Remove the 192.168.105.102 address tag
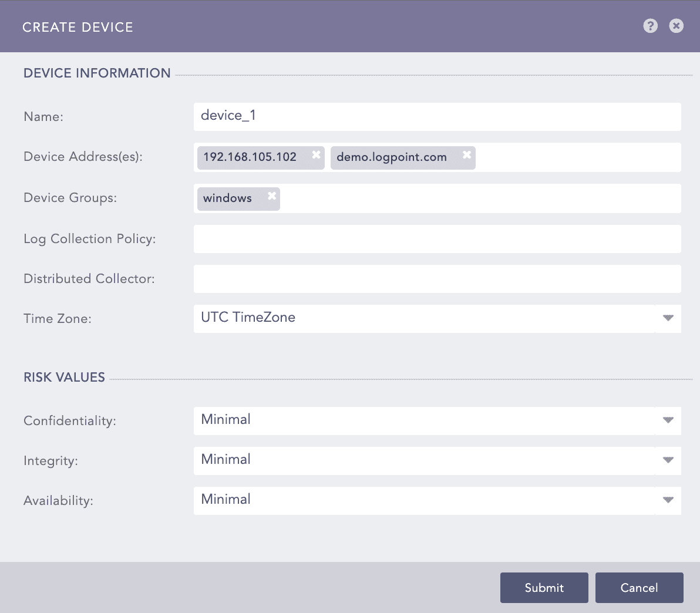The height and width of the screenshot is (613, 700). pyautogui.click(x=316, y=154)
